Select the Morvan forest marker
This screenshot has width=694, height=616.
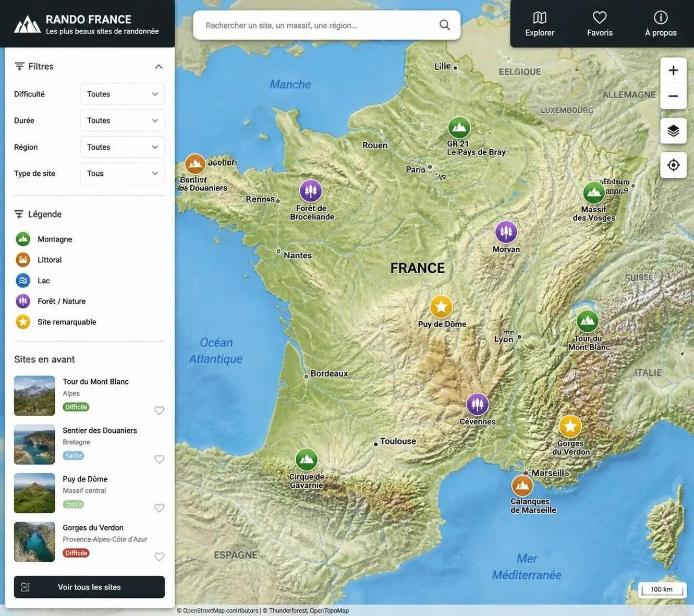[506, 232]
